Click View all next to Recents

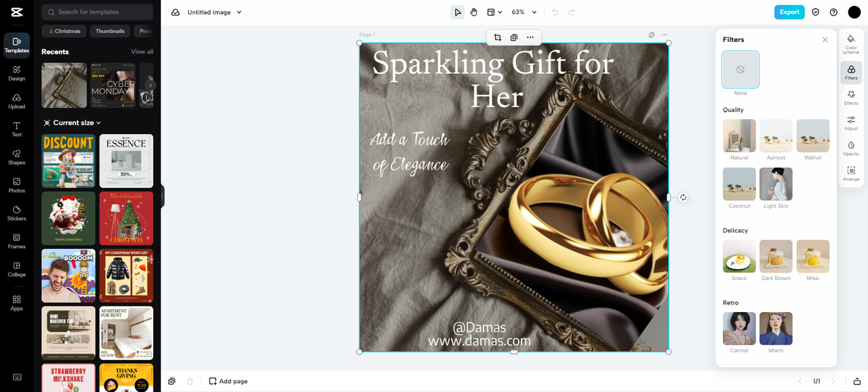point(142,52)
